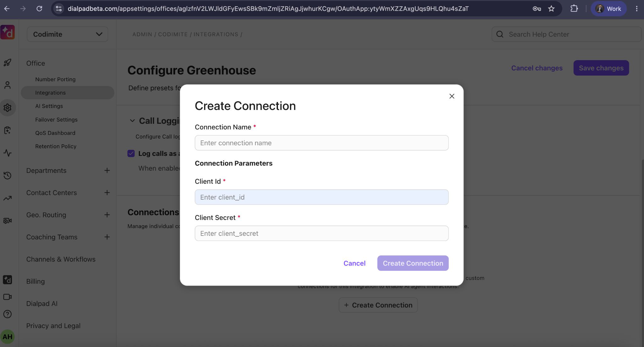Screen dimensions: 644x347
Task: Add a new Department with plus
Action: coord(107,170)
